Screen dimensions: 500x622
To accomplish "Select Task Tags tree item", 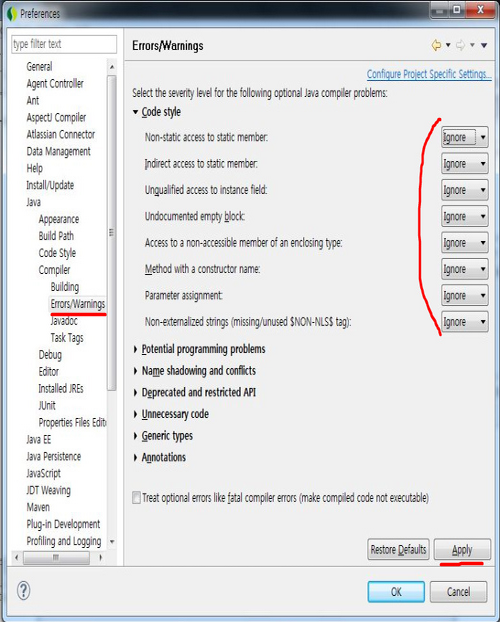I will [67, 338].
